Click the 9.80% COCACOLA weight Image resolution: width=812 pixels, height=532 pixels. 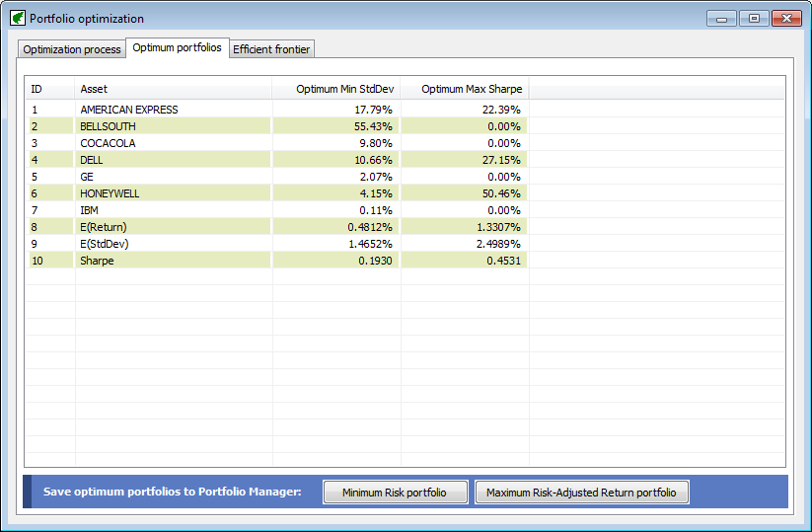click(x=376, y=143)
